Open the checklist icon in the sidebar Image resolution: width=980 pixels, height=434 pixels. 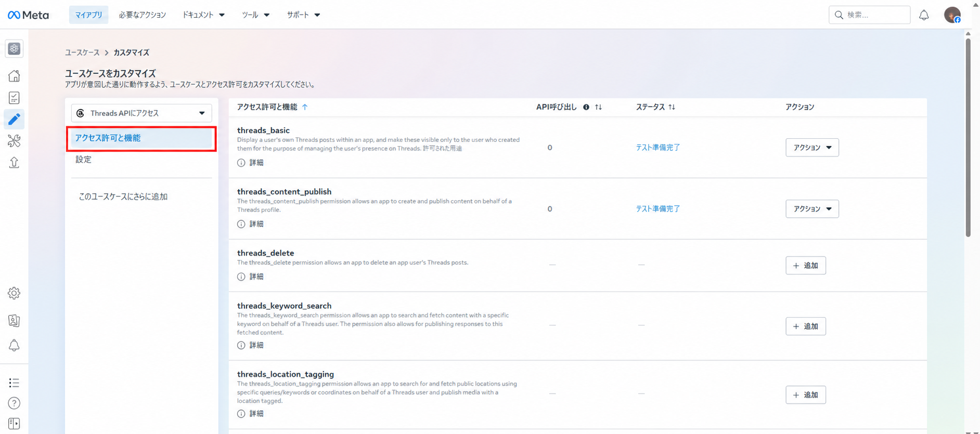tap(14, 98)
